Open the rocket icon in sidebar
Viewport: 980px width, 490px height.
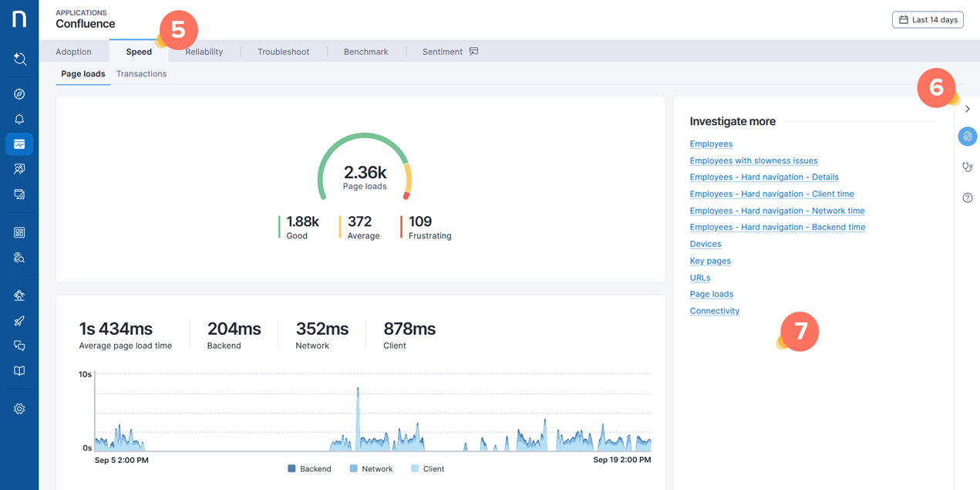(19, 321)
